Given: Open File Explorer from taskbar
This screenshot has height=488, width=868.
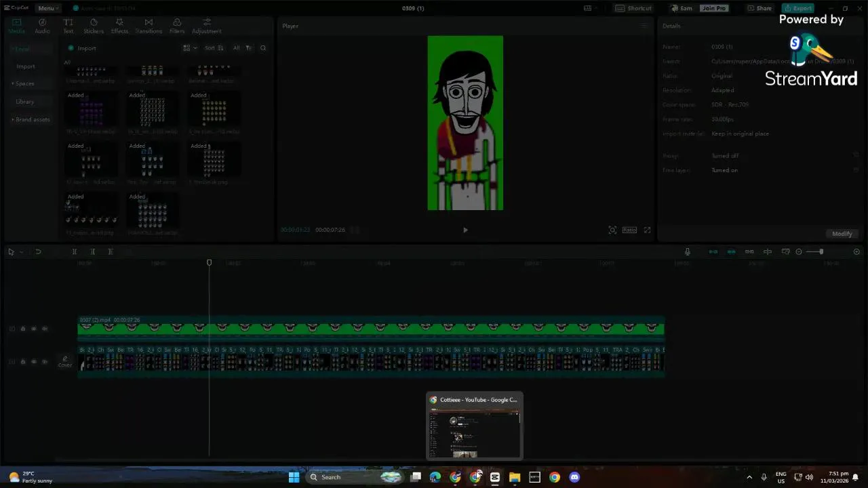Looking at the screenshot, I should [515, 477].
